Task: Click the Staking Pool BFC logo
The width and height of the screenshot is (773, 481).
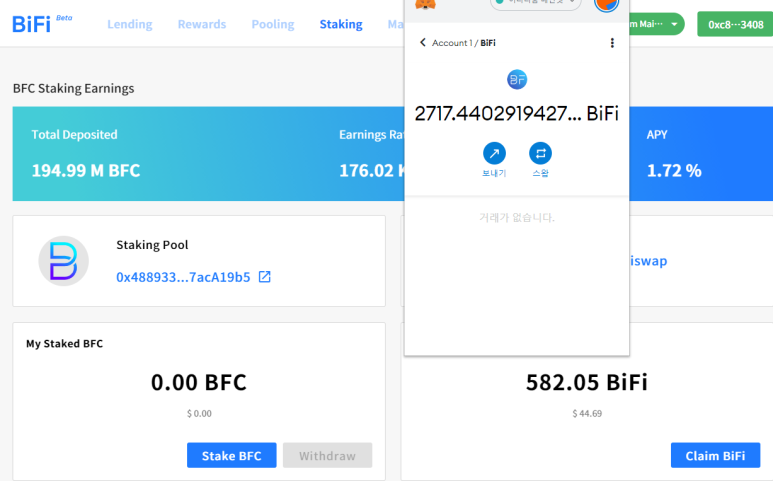Action: coord(64,261)
